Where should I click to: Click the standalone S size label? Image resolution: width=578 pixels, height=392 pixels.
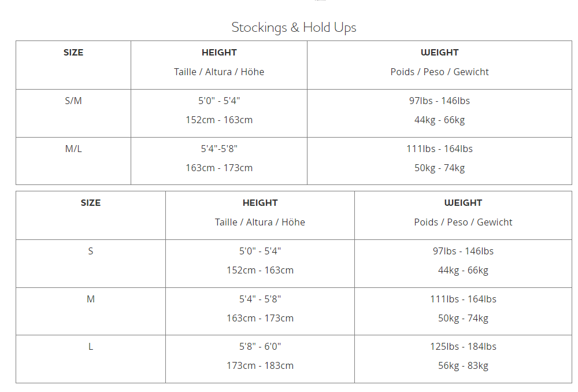[91, 251]
